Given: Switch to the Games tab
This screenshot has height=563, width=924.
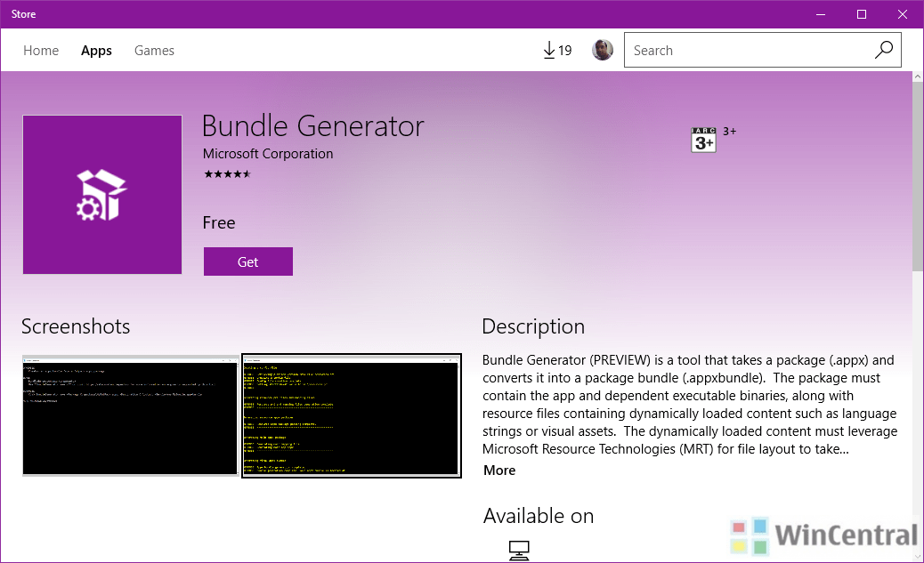Looking at the screenshot, I should pos(154,50).
